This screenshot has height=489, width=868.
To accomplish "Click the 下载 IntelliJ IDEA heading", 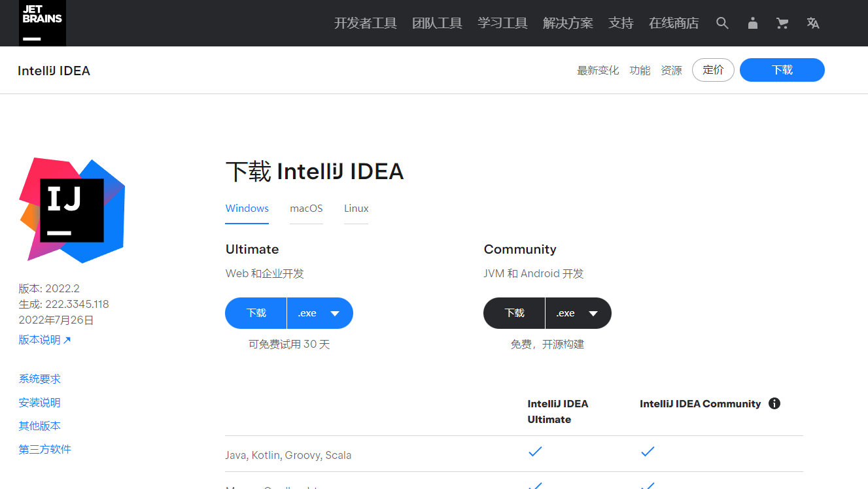I will (315, 171).
